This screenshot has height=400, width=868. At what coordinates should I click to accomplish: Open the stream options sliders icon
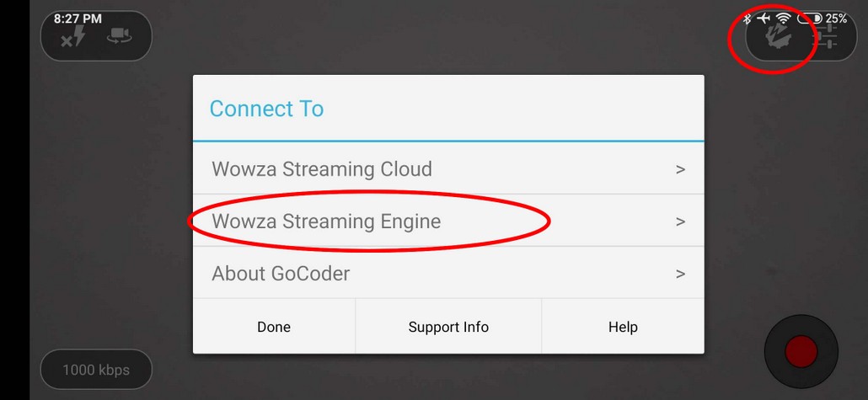coord(827,36)
